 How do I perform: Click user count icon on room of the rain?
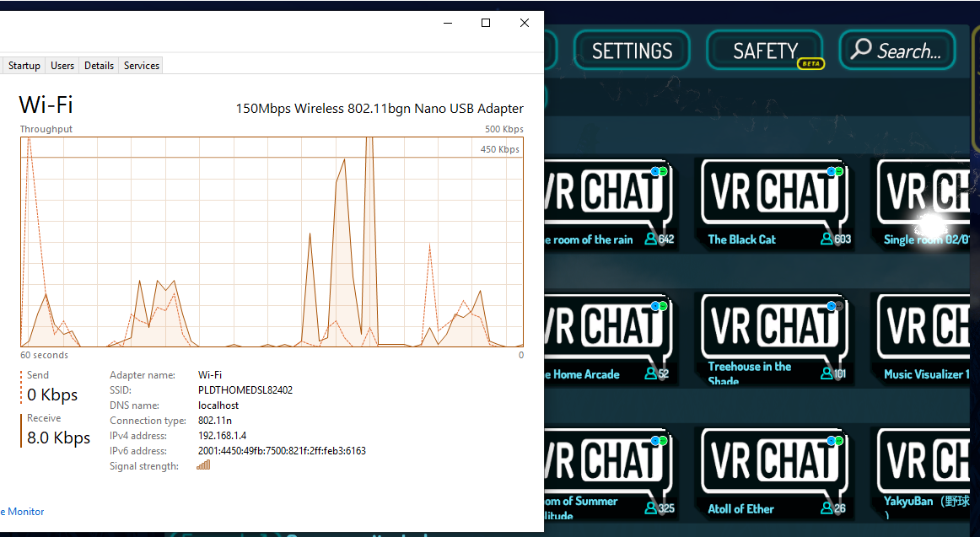(x=650, y=239)
